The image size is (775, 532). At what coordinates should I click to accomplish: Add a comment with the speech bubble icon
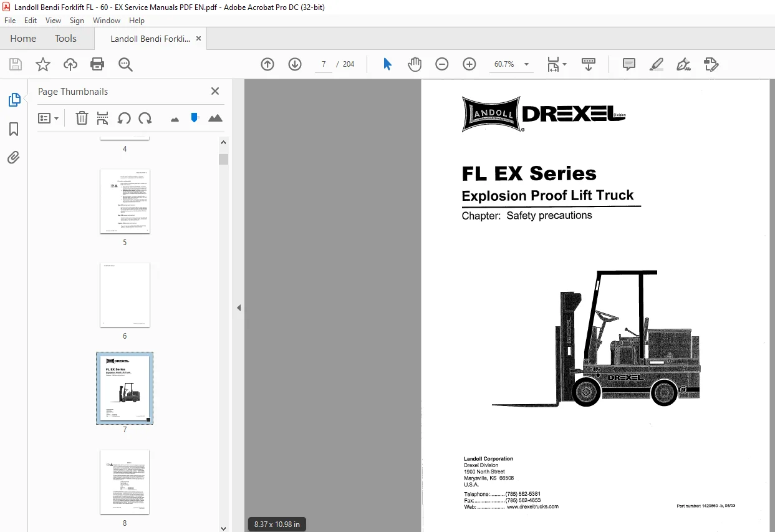[629, 64]
